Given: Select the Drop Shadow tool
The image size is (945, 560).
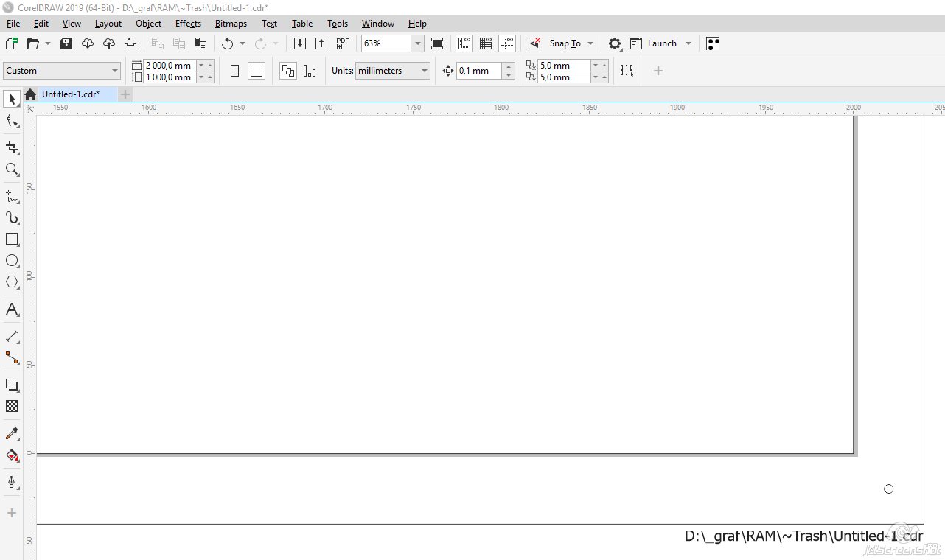Looking at the screenshot, I should [x=12, y=385].
